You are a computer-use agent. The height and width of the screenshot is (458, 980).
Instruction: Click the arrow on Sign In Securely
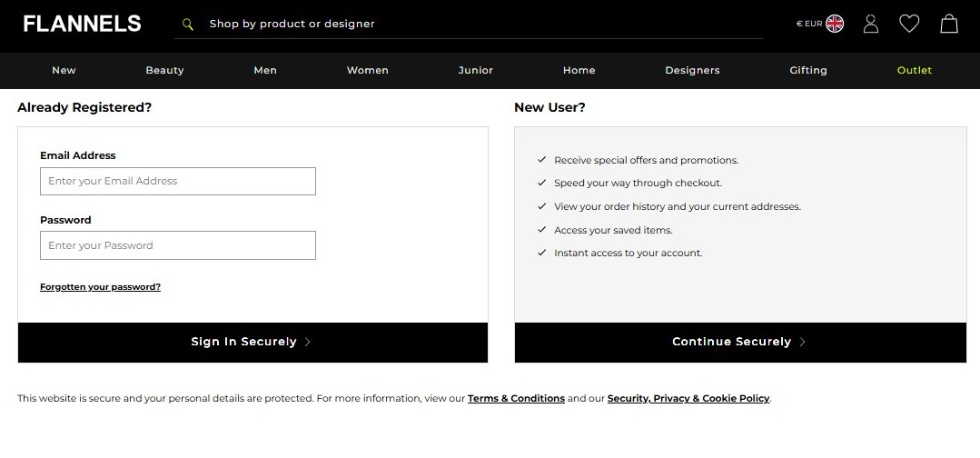coord(308,342)
